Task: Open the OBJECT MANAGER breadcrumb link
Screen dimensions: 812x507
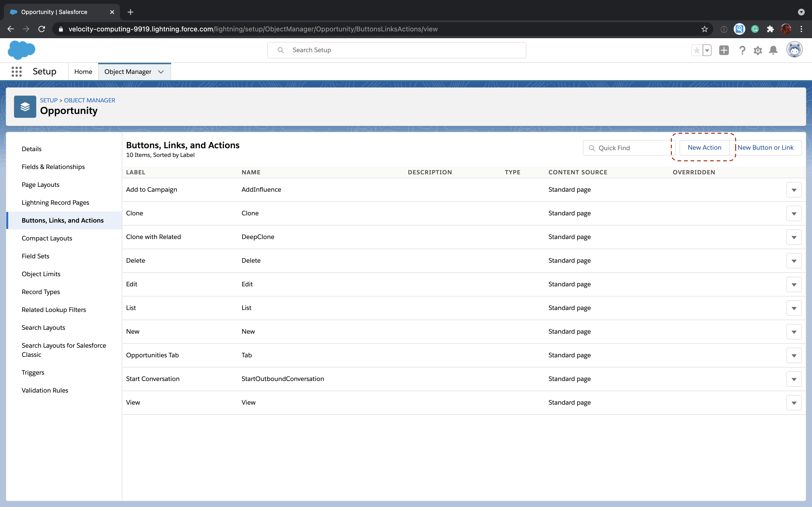Action: click(x=89, y=100)
